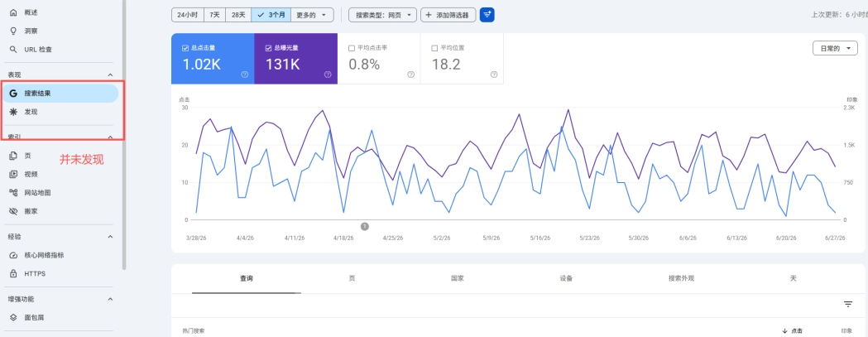Collapse the 增强功能 sidebar section
Image resolution: width=868 pixels, height=337 pixels.
click(x=110, y=299)
